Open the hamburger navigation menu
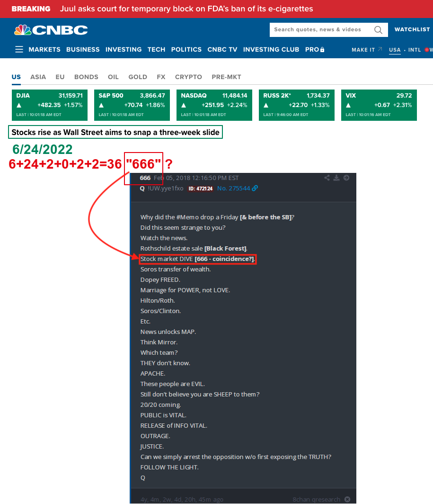433x504 pixels. pos(19,49)
